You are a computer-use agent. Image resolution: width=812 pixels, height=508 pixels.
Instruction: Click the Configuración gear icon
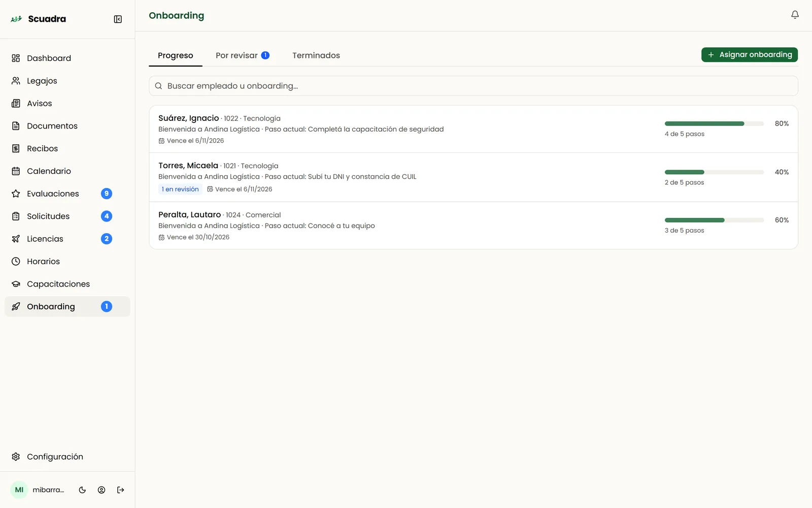(16, 457)
